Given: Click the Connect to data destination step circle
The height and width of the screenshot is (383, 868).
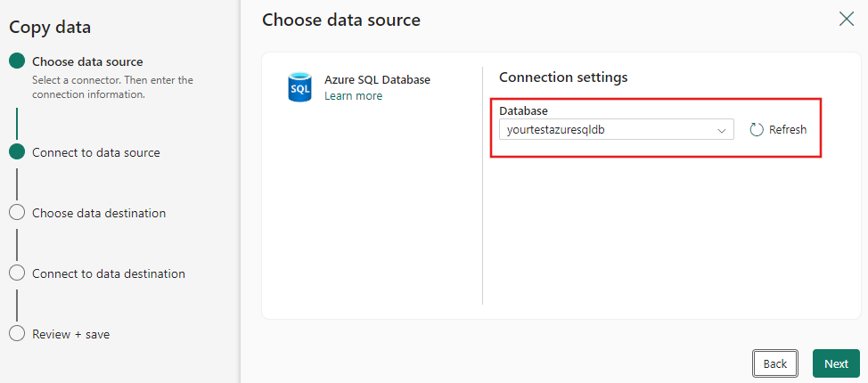Looking at the screenshot, I should pos(16,273).
